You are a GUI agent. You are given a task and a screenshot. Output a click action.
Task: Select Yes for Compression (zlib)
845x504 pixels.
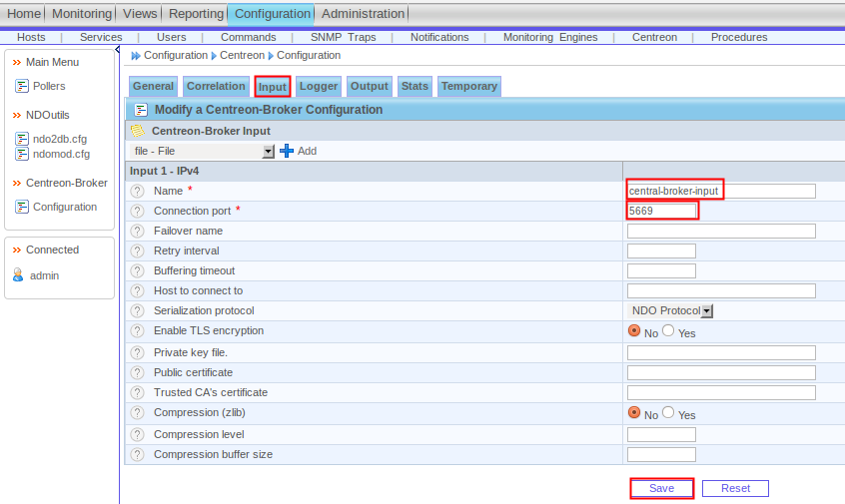click(x=668, y=412)
